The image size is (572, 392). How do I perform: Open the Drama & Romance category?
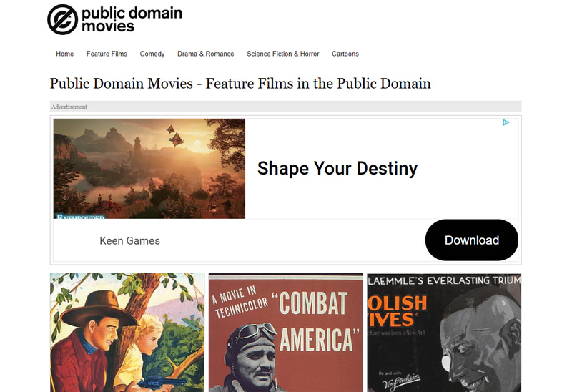(x=206, y=54)
